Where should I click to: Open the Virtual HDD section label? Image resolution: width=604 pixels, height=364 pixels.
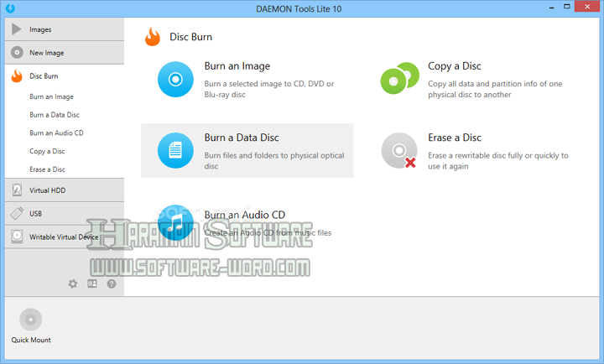47,190
